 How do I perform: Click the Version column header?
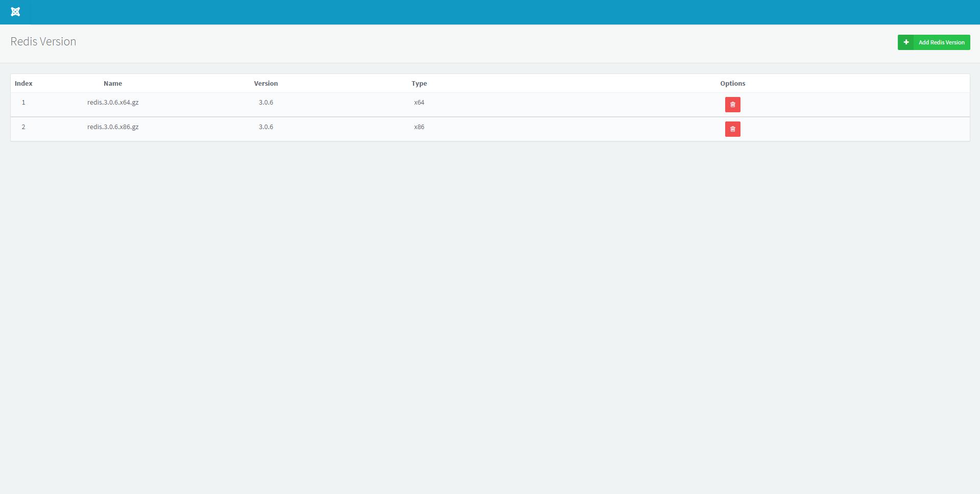266,83
